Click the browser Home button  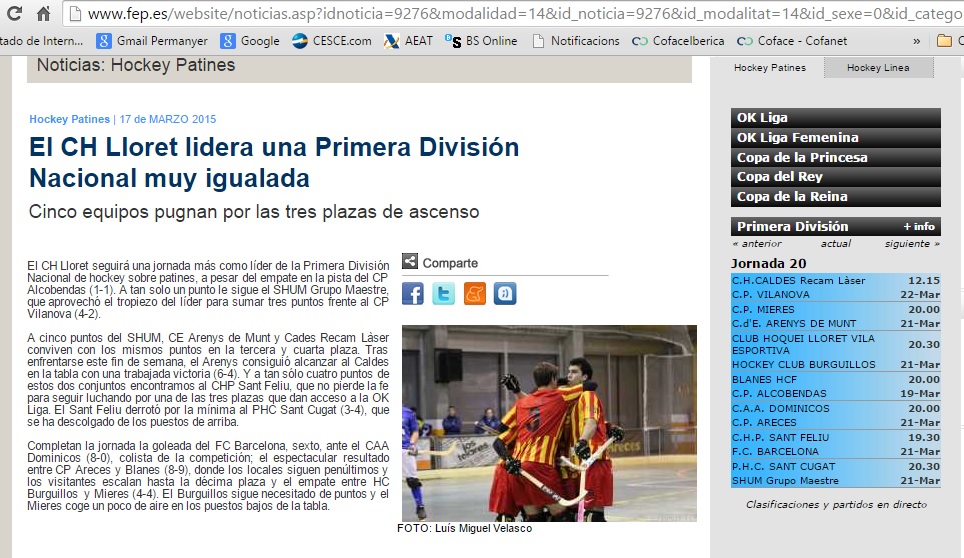43,14
